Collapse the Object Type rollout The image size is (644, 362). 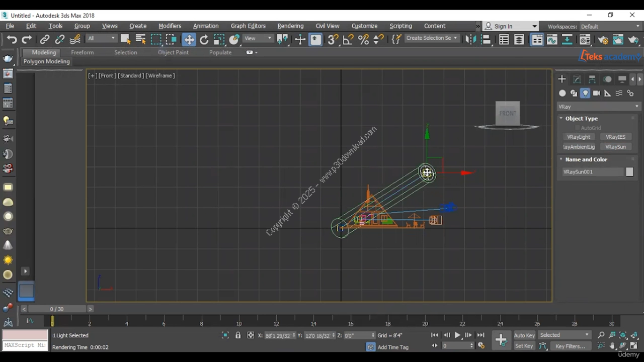[581, 119]
